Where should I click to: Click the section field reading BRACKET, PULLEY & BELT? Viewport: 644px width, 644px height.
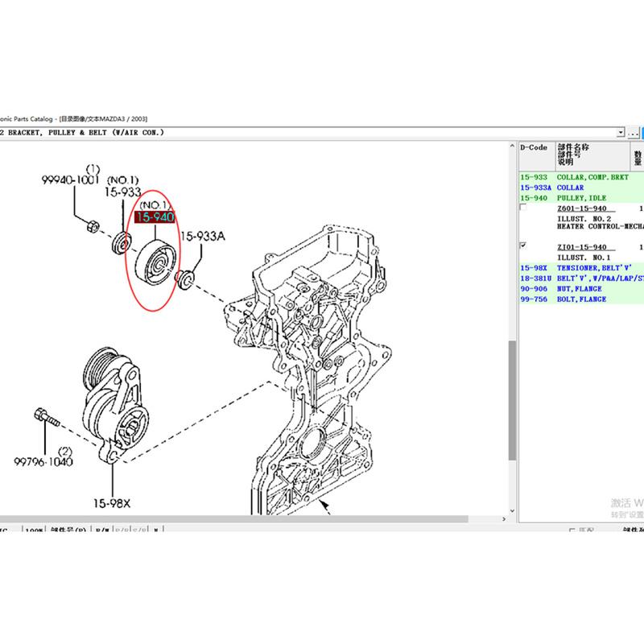point(308,133)
